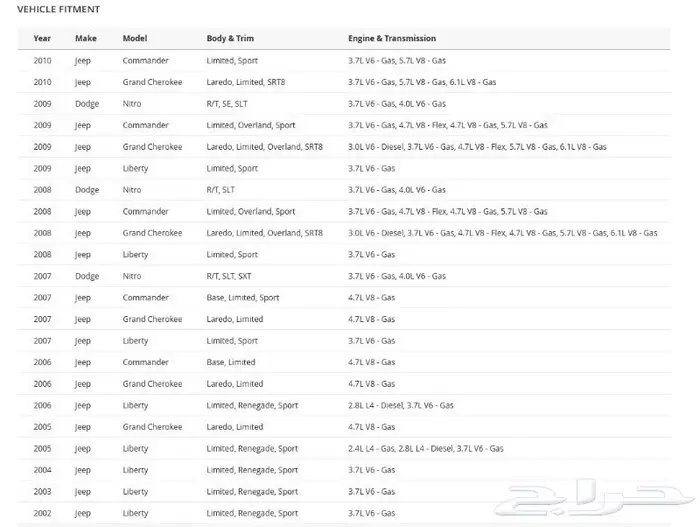700x527 pixels.
Task: Click 'Grand Cherokee' in the 2007 row
Action: tap(152, 319)
